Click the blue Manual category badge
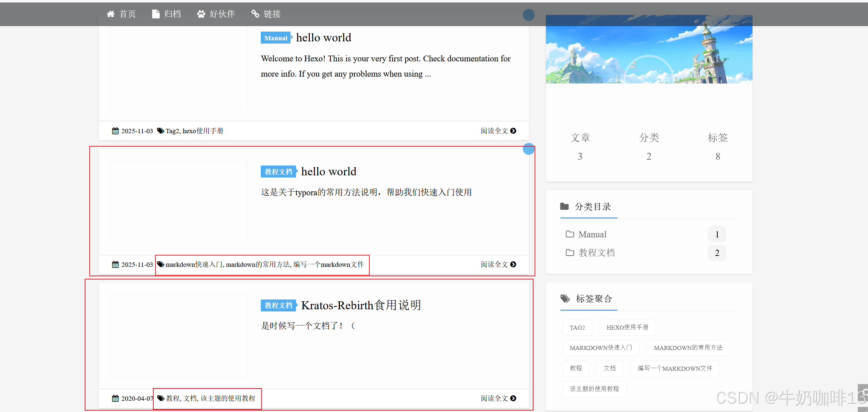The width and height of the screenshot is (868, 412). coord(276,38)
